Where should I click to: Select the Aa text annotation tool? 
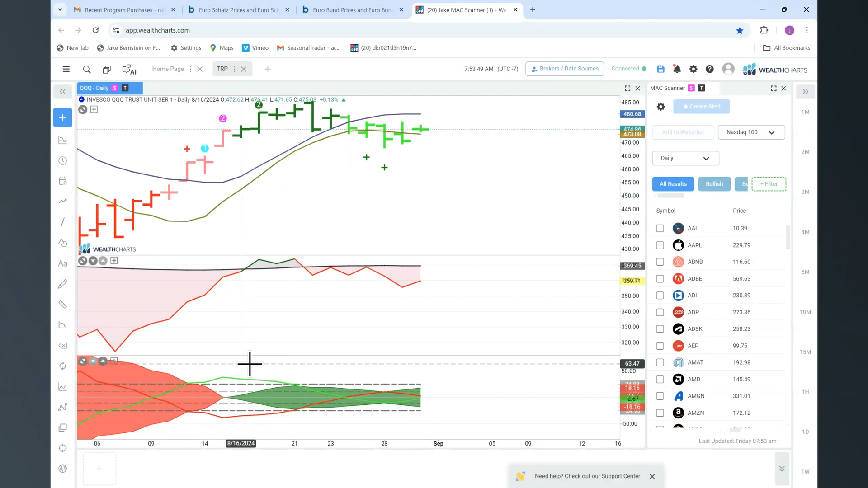(63, 263)
